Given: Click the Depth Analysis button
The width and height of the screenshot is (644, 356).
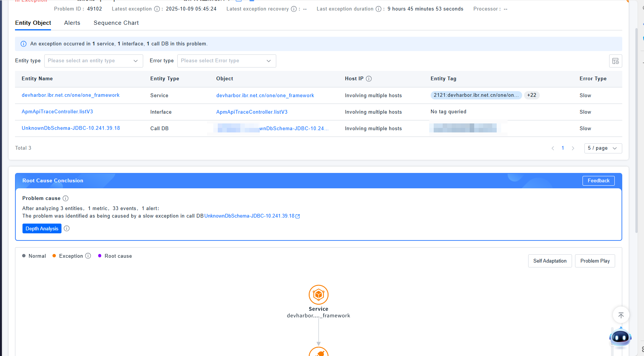Looking at the screenshot, I should tap(42, 228).
